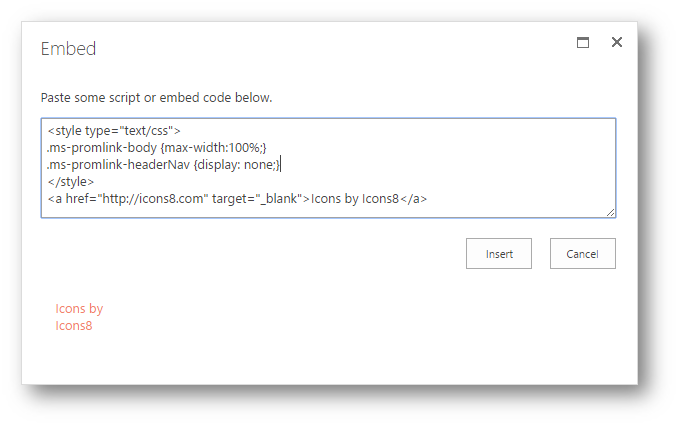
Task: Click the max-width:100% value in the code
Action: pos(213,148)
